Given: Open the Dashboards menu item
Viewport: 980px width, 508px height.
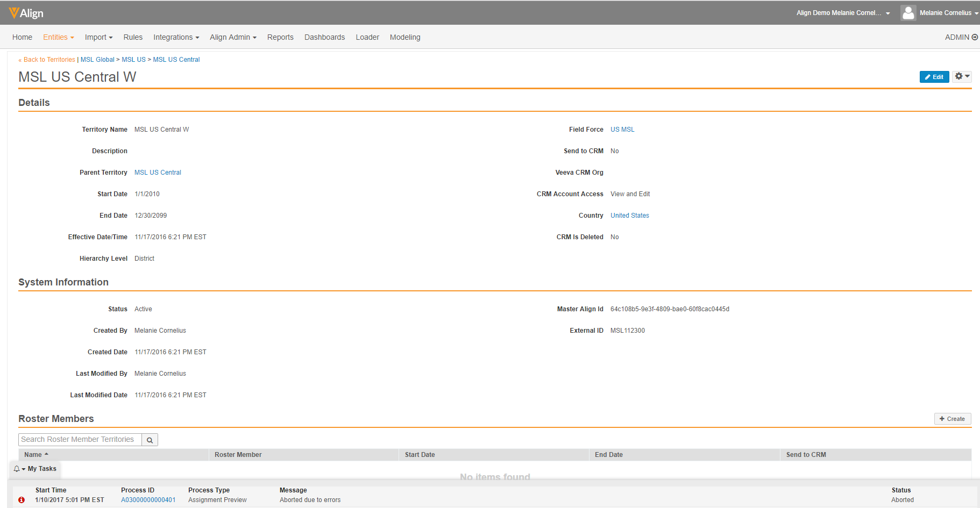Looking at the screenshot, I should 324,37.
